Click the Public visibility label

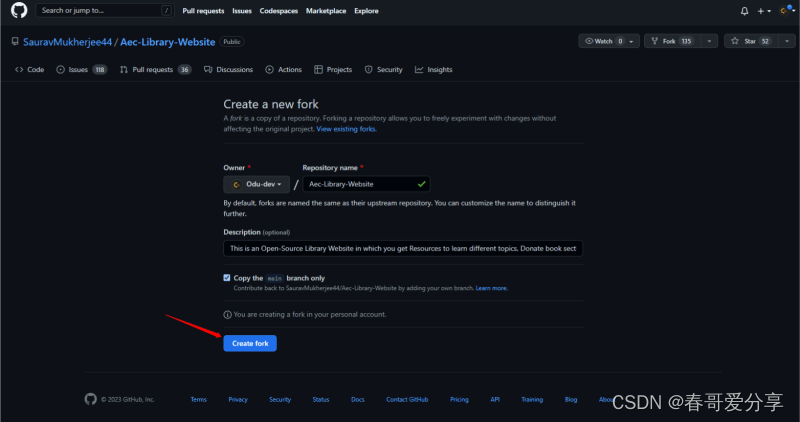(x=232, y=42)
